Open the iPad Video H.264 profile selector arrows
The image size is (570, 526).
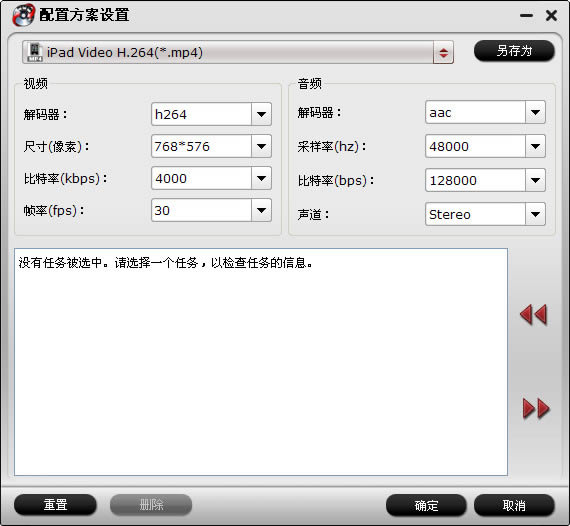(x=443, y=53)
